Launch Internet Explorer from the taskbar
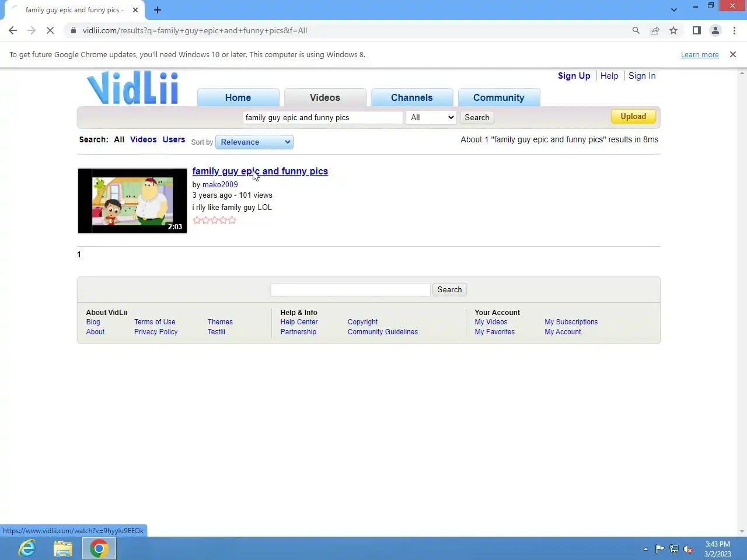The image size is (747, 560). [x=27, y=548]
